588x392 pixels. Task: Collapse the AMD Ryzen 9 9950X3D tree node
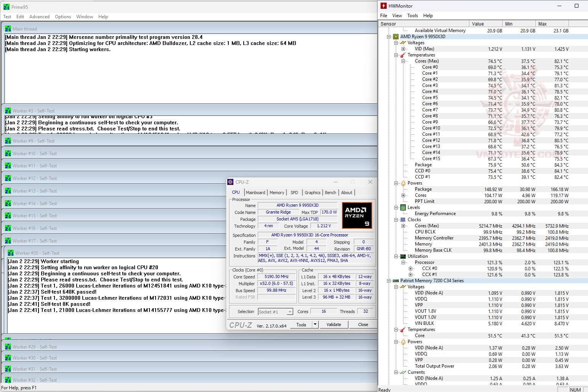pos(389,37)
